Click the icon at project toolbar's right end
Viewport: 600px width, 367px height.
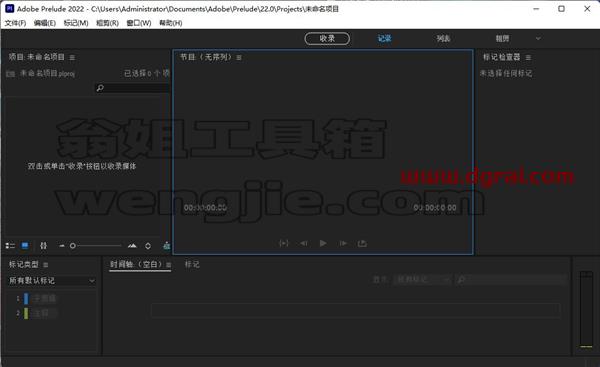(166, 246)
